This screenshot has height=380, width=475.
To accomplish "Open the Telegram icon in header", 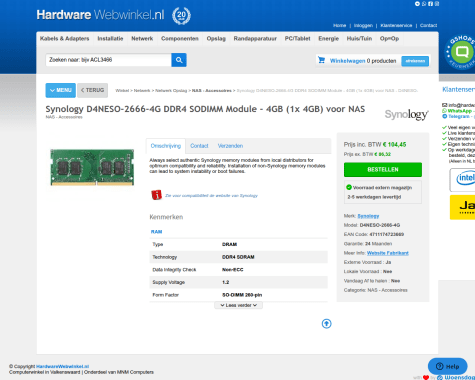I will 417,4.
